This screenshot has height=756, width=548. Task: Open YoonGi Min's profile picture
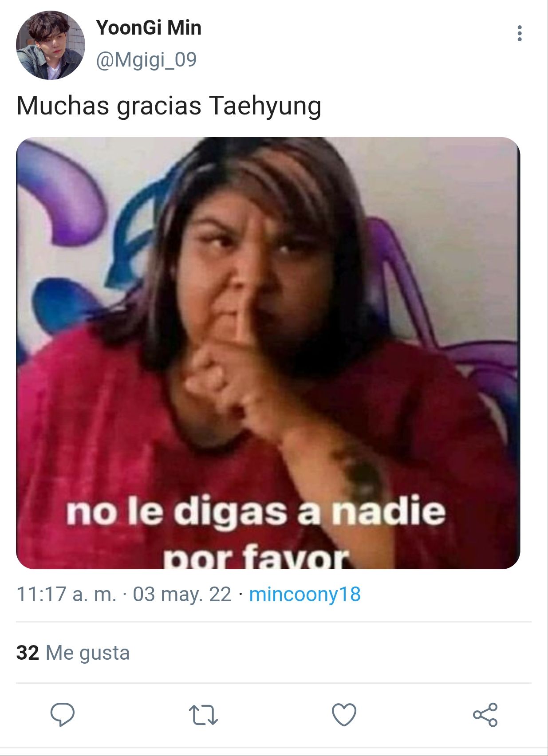click(50, 45)
